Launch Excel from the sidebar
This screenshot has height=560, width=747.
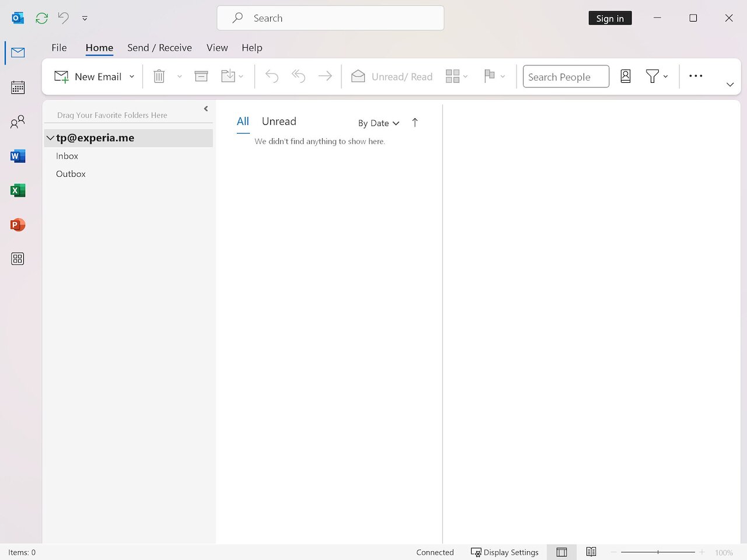tap(18, 190)
